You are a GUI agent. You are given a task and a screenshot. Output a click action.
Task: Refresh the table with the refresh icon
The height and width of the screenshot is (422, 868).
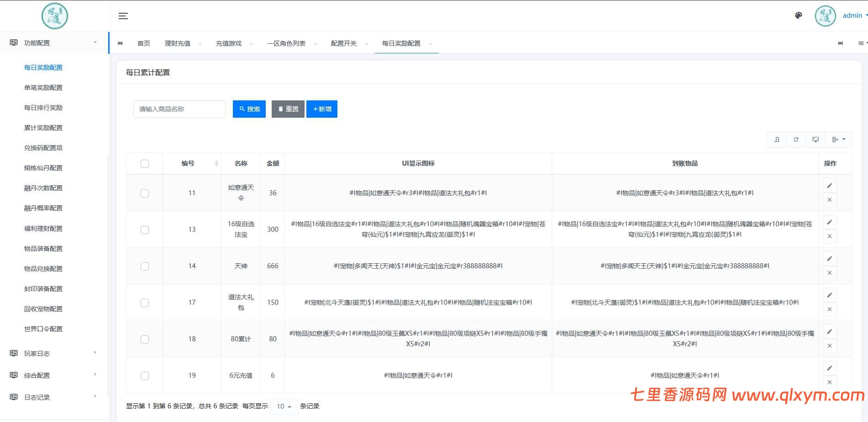(x=796, y=140)
